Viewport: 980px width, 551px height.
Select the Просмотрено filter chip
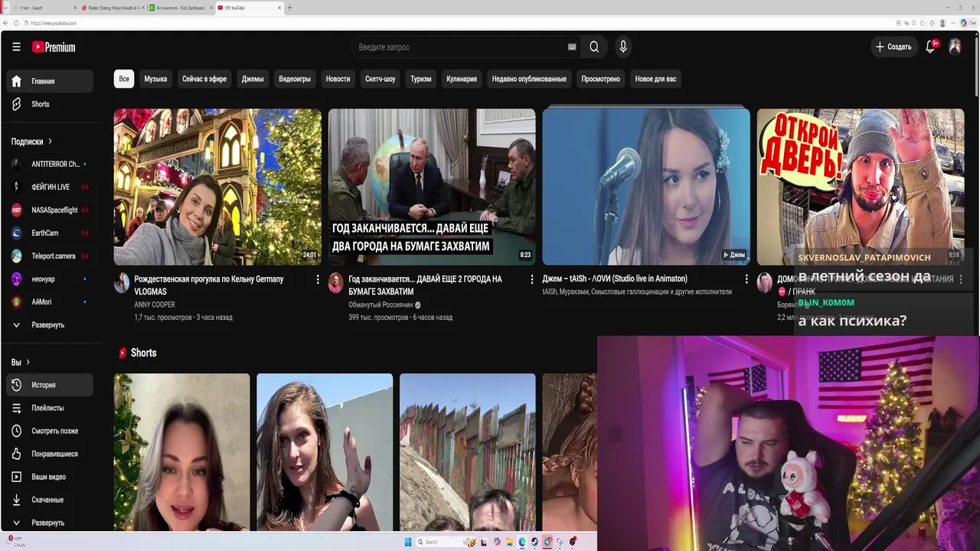(601, 79)
